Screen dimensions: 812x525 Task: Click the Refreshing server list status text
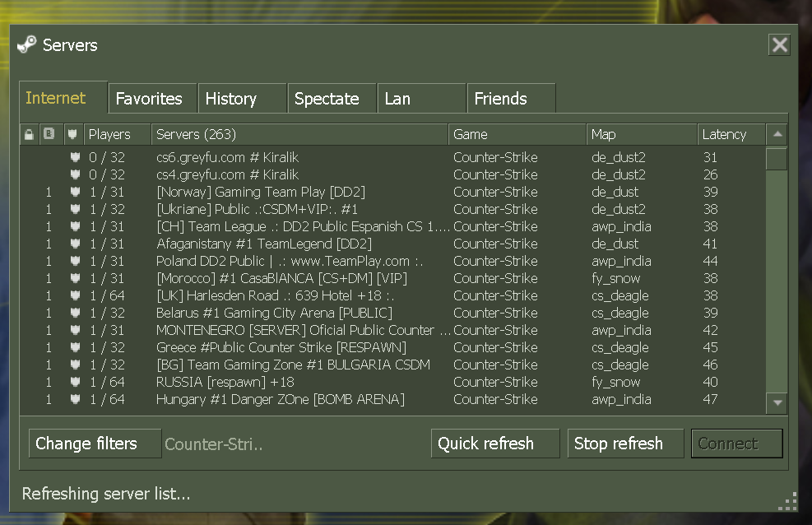106,494
